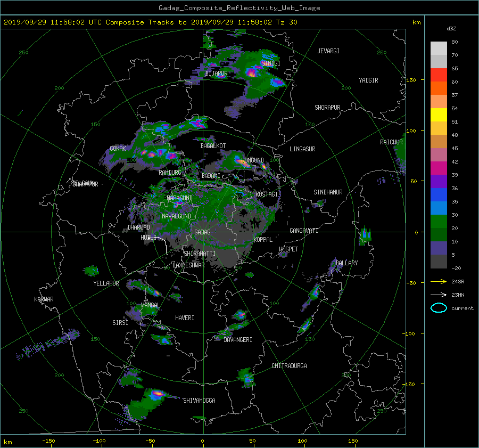The image size is (479, 448).
Task: Click the GOKAK town label
Action: coord(118,149)
